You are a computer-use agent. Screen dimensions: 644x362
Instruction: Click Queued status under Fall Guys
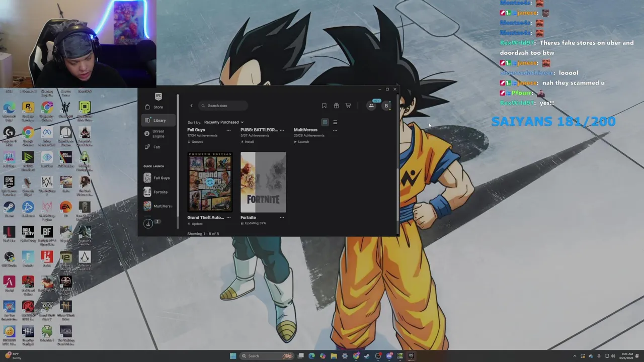pos(195,142)
